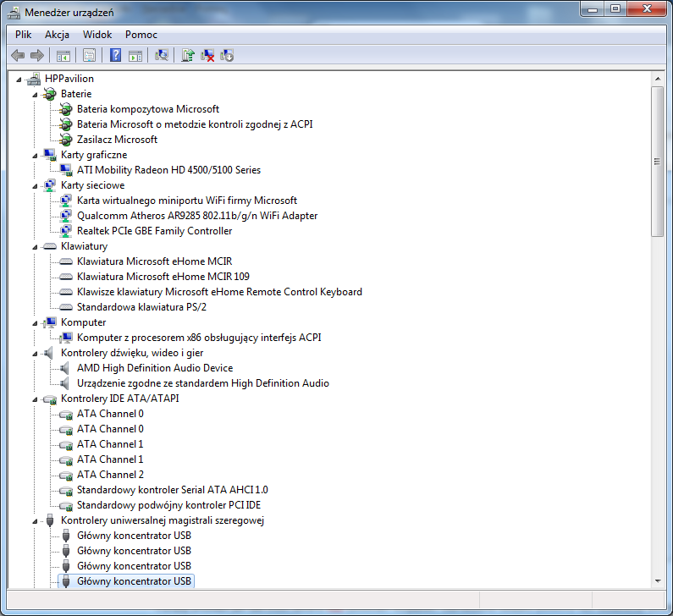Viewport: 673px width, 616px height.
Task: Click the vertical scrollbar down arrow
Action: click(x=658, y=580)
